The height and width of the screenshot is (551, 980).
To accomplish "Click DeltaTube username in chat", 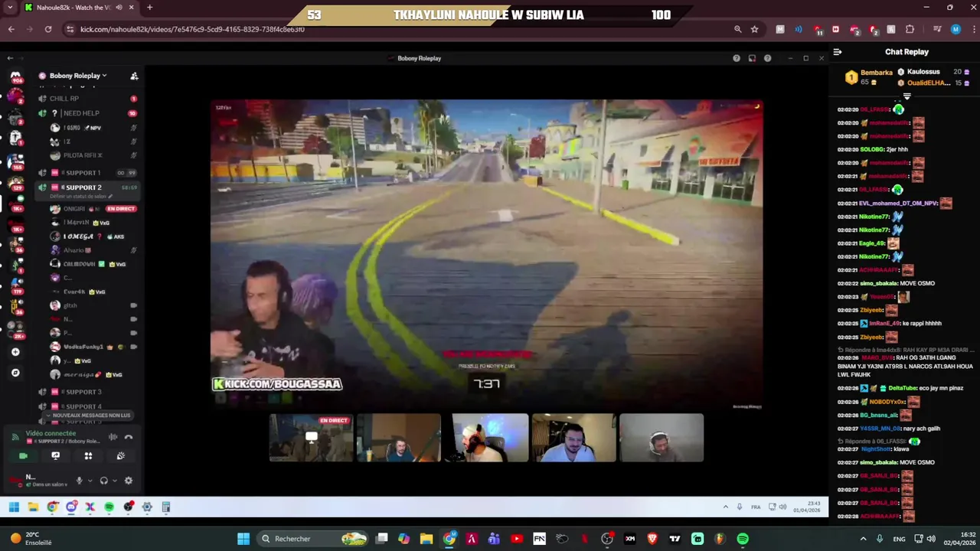I will [x=903, y=388].
